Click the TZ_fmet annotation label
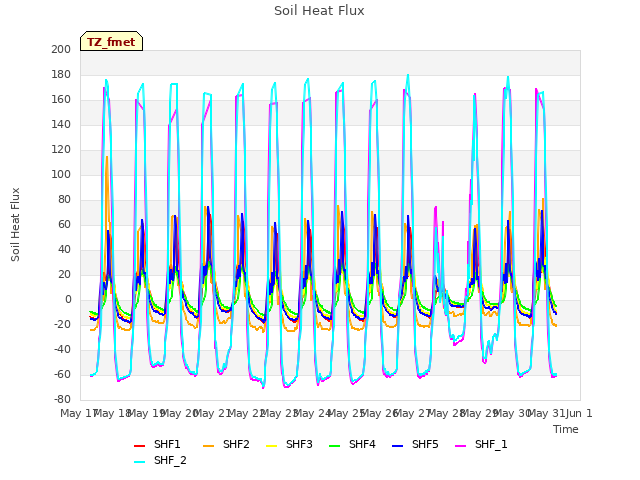Image resolution: width=640 pixels, height=480 pixels. click(111, 42)
